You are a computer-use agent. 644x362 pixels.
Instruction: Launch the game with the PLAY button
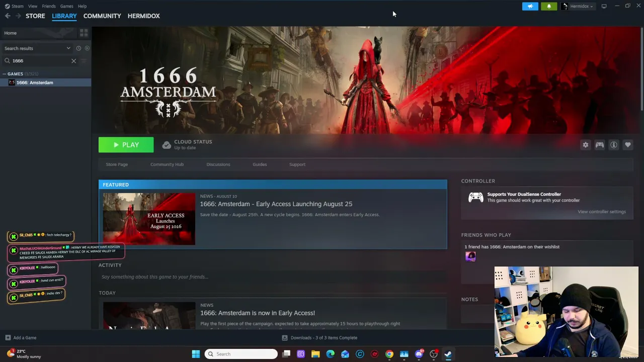pos(126,145)
